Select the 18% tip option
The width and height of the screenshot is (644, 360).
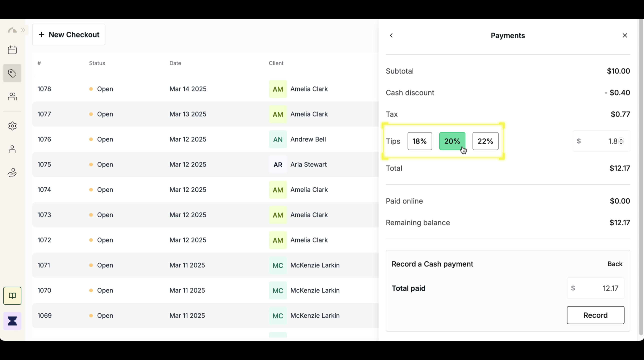(x=419, y=141)
